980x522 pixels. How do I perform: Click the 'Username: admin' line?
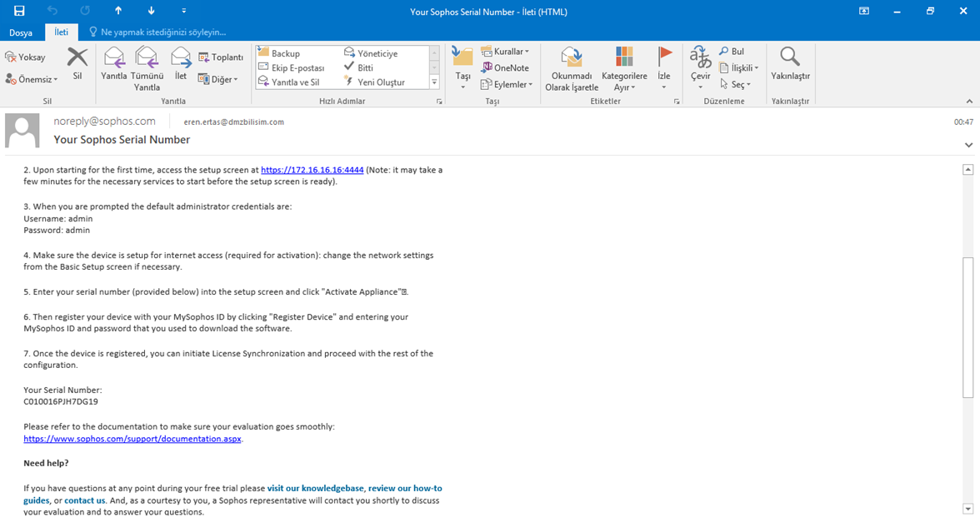(x=58, y=218)
